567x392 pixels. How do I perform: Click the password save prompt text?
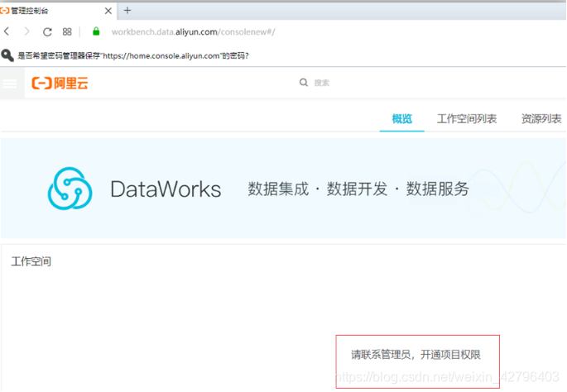point(133,55)
